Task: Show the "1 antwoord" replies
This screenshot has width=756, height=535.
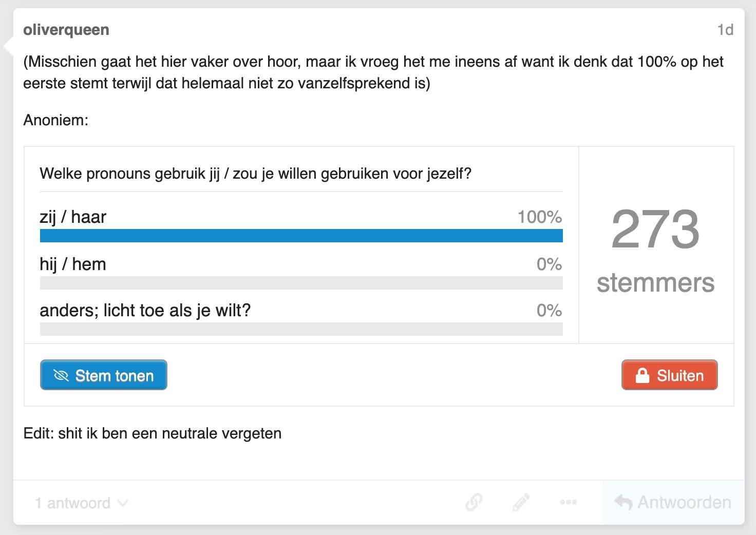Action: pyautogui.click(x=72, y=503)
